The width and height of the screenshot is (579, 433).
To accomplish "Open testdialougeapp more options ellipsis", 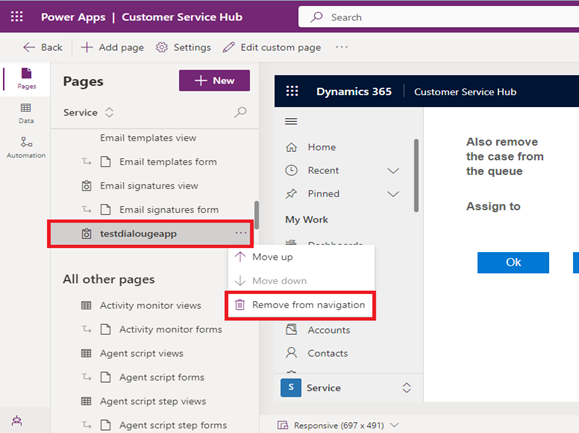I will 241,233.
